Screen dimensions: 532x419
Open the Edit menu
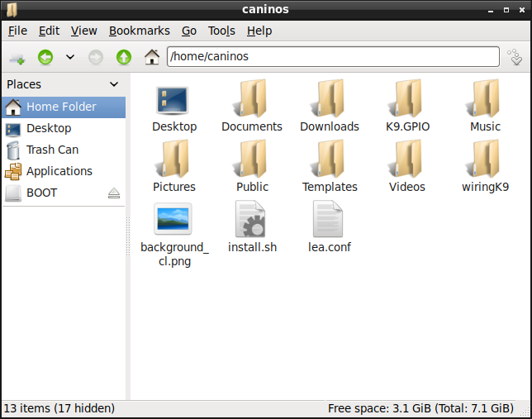[x=49, y=31]
